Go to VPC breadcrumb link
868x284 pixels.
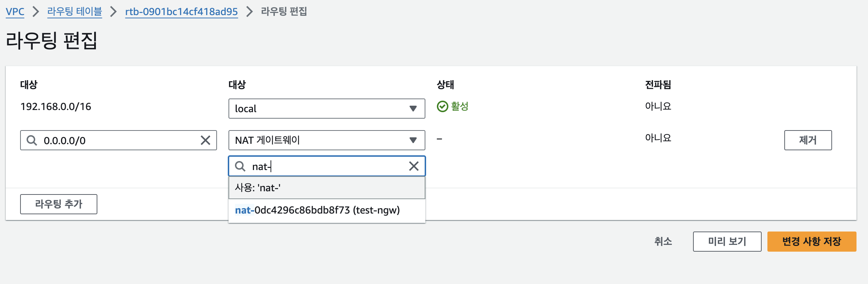(15, 12)
